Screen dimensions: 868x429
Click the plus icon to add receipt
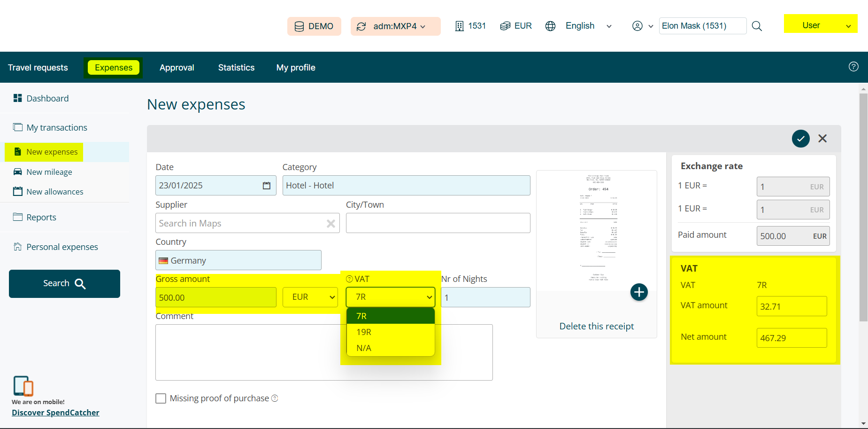point(639,292)
